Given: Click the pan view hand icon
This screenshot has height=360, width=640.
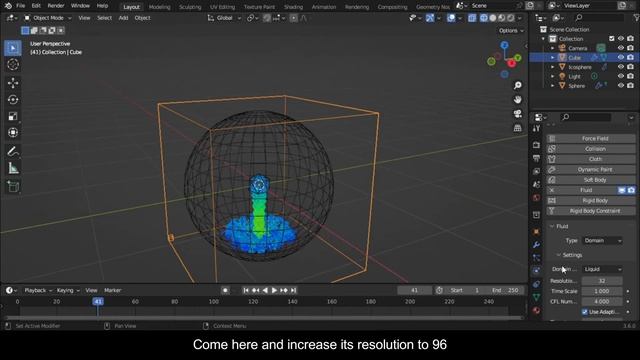Looking at the screenshot, I should point(518,100).
